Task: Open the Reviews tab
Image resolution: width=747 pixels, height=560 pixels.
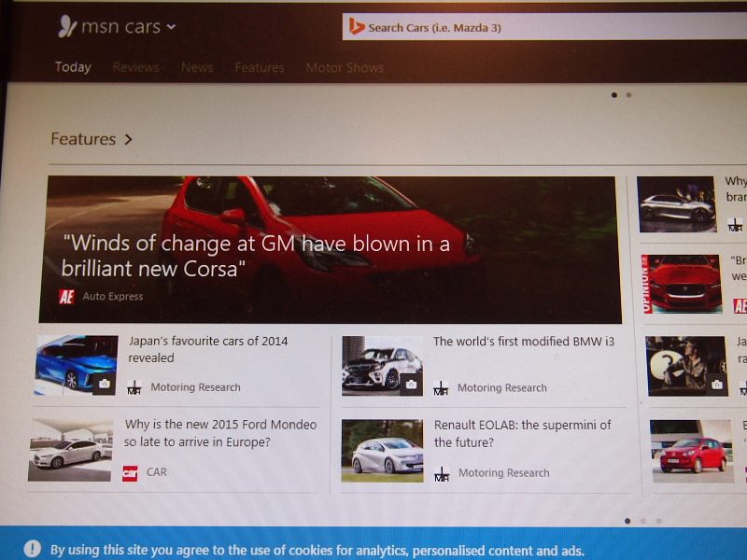Action: coord(135,67)
